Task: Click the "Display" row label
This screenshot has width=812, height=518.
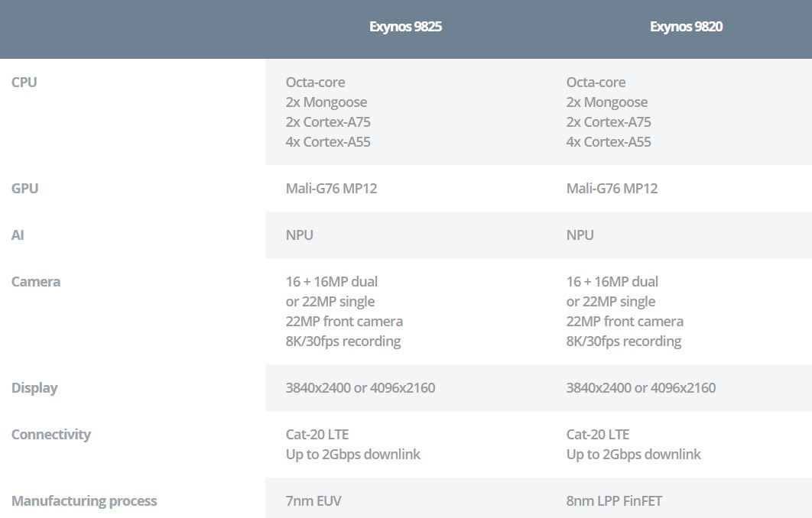Action: click(x=34, y=388)
